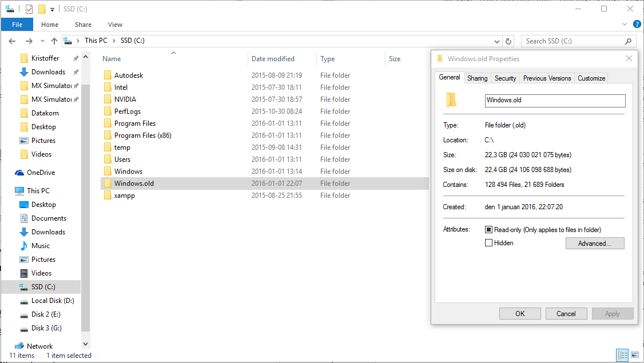Toggle the Read-only attribute checkbox
This screenshot has height=363, width=644.
coord(488,230)
